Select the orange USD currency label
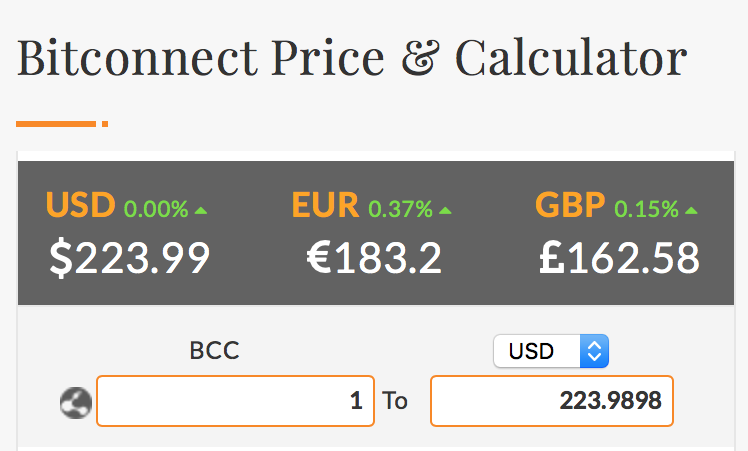The height and width of the screenshot is (451, 748). point(81,205)
